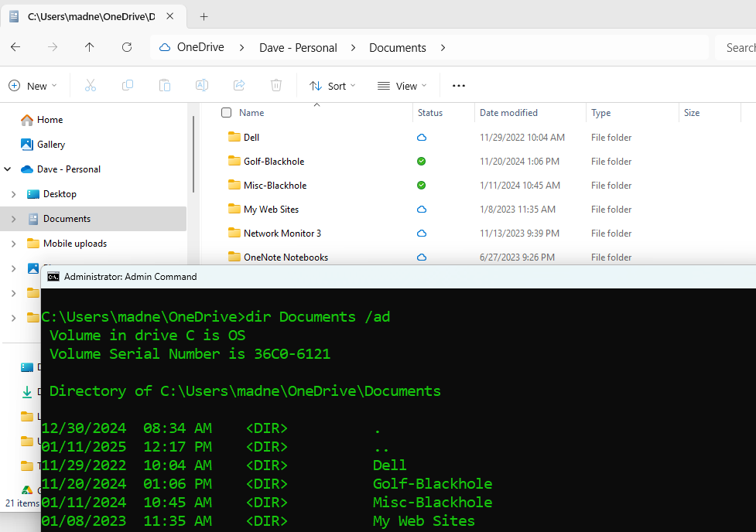Open the See more ellipsis menu

[x=458, y=85]
